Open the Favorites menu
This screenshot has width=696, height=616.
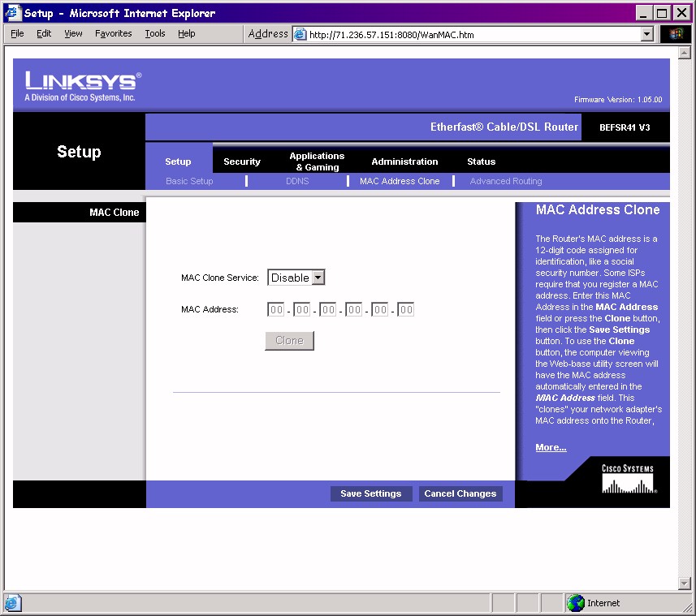(x=113, y=34)
